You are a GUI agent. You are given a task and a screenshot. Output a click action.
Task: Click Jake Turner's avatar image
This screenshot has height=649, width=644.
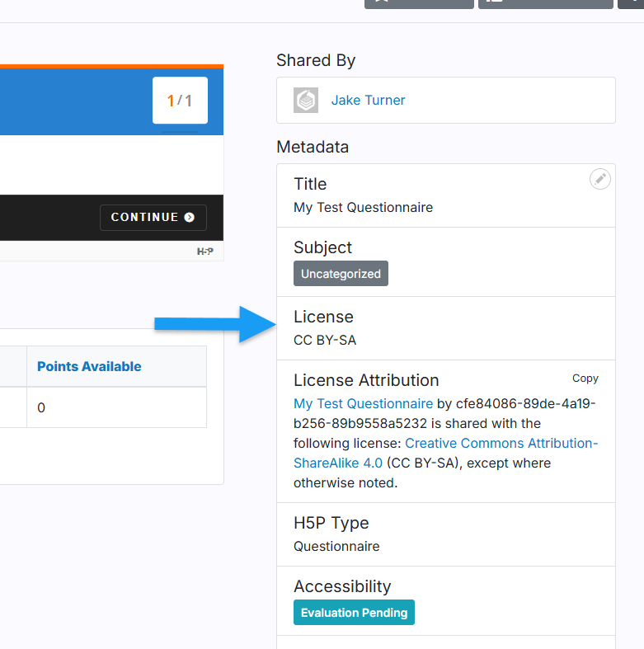coord(306,100)
